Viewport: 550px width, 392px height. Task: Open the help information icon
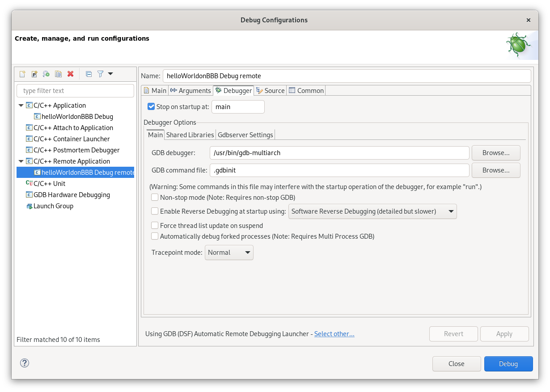click(x=24, y=363)
